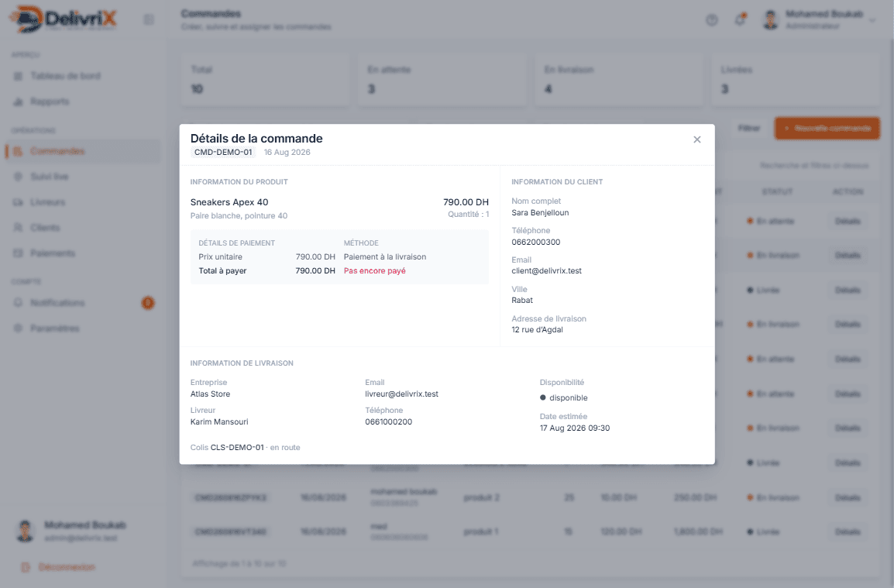This screenshot has width=894, height=588.
Task: Click the address 12 rue d'Agdal
Action: [x=537, y=330]
